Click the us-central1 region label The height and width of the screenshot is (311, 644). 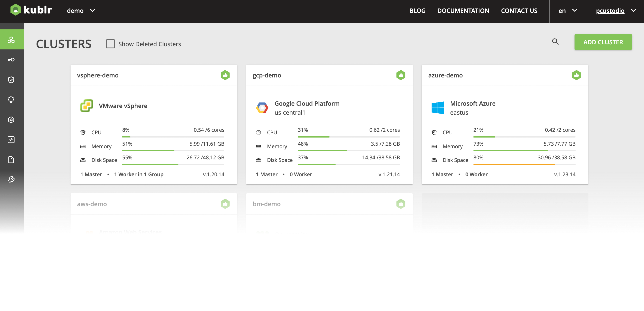(x=290, y=112)
